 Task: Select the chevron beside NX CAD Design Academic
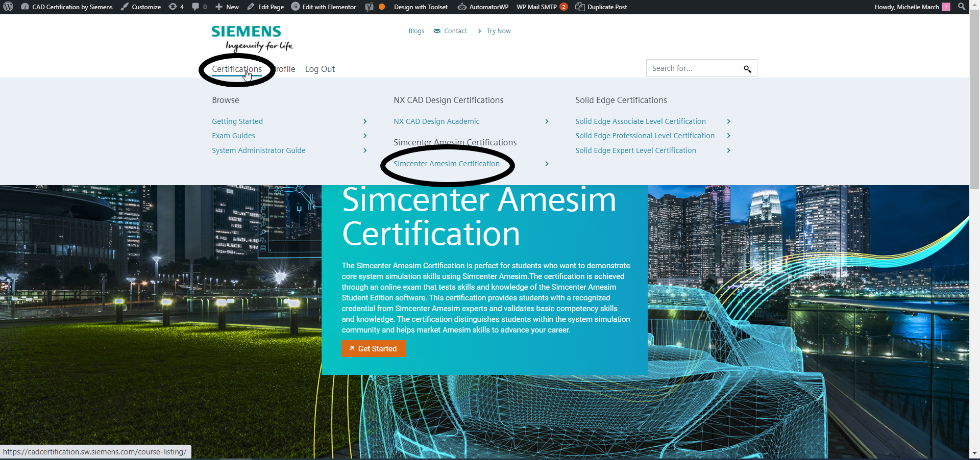click(547, 121)
